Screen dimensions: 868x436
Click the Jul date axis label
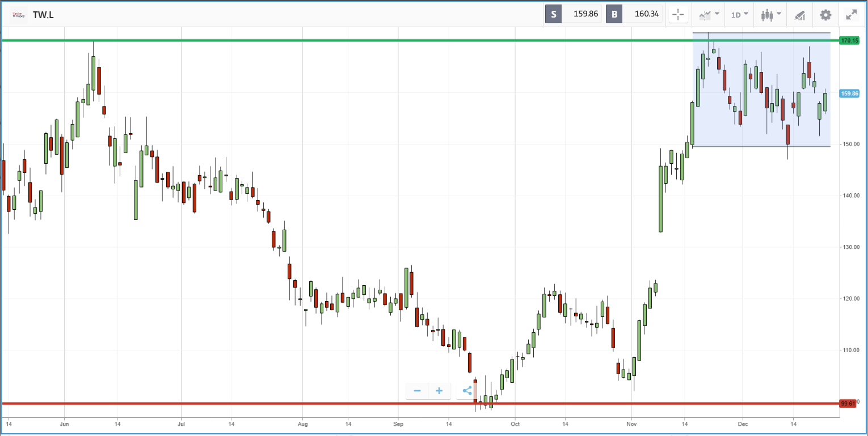pyautogui.click(x=181, y=424)
